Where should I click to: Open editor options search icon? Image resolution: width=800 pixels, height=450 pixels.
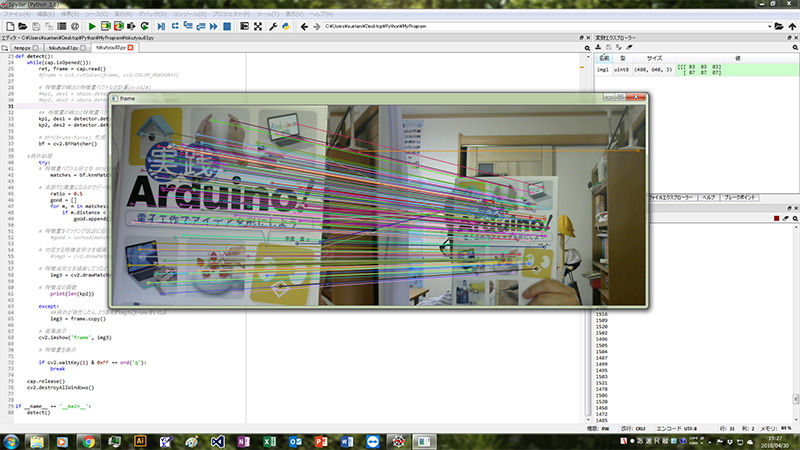[x=587, y=47]
